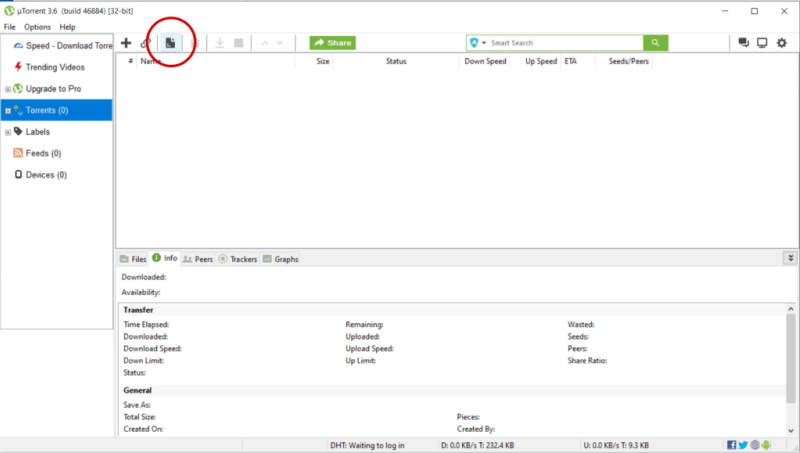This screenshot has width=800, height=453.
Task: Select Trending Videos in the sidebar
Action: [x=55, y=67]
